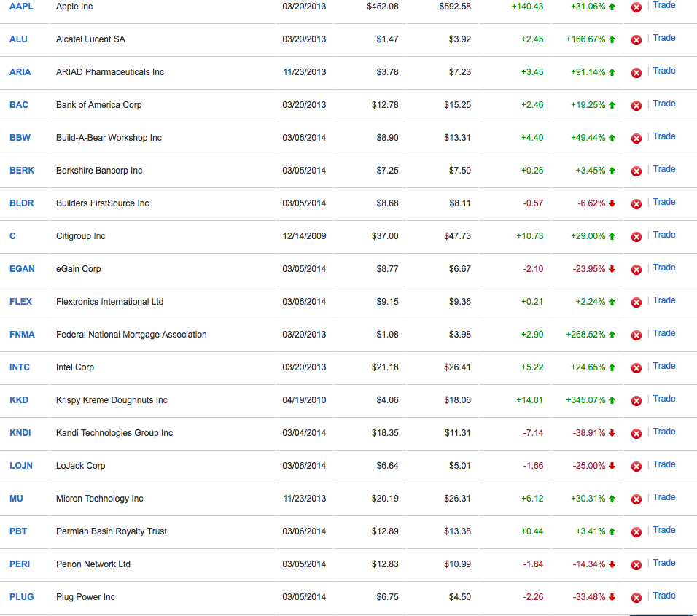697x616 pixels.
Task: Remove the AAPL row with red X icon
Action: 636,7
